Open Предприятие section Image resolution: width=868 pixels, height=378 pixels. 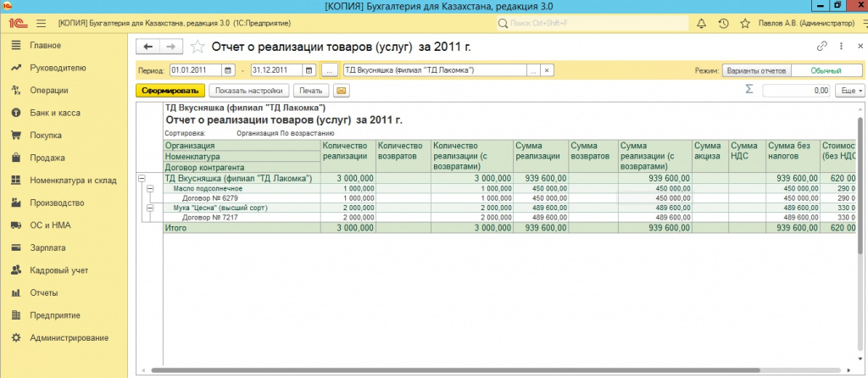(x=55, y=315)
